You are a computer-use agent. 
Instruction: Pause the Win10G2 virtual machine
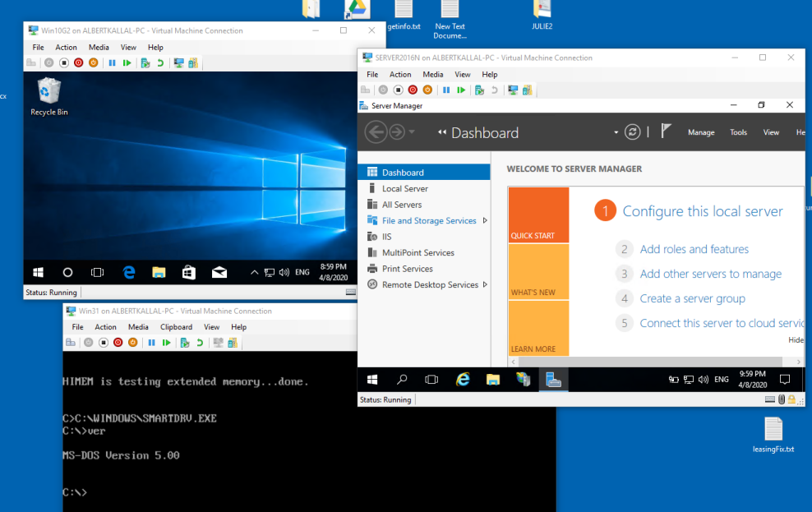pyautogui.click(x=112, y=62)
